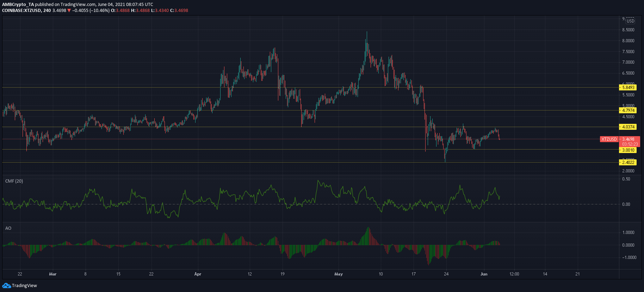Click the COINBASE:XTZUSD symbol title
644x292 pixels.
point(21,10)
